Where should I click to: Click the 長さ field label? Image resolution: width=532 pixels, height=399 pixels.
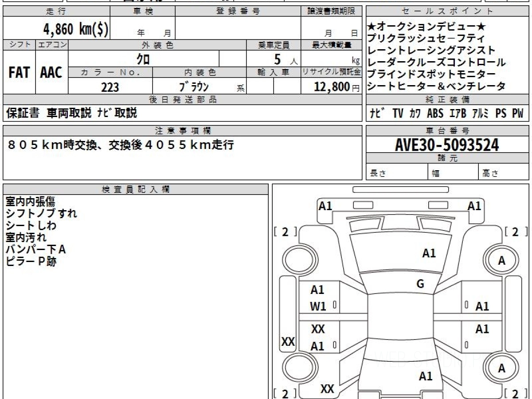(378, 174)
